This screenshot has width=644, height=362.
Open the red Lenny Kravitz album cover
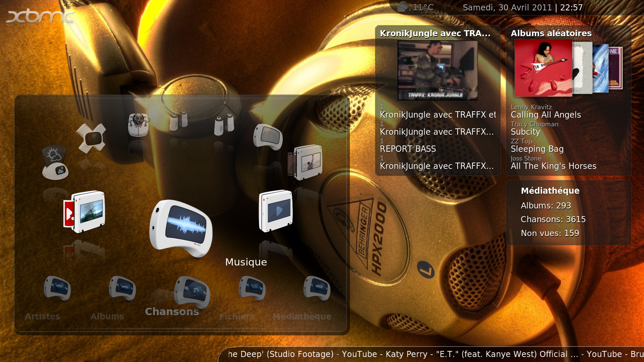point(543,68)
